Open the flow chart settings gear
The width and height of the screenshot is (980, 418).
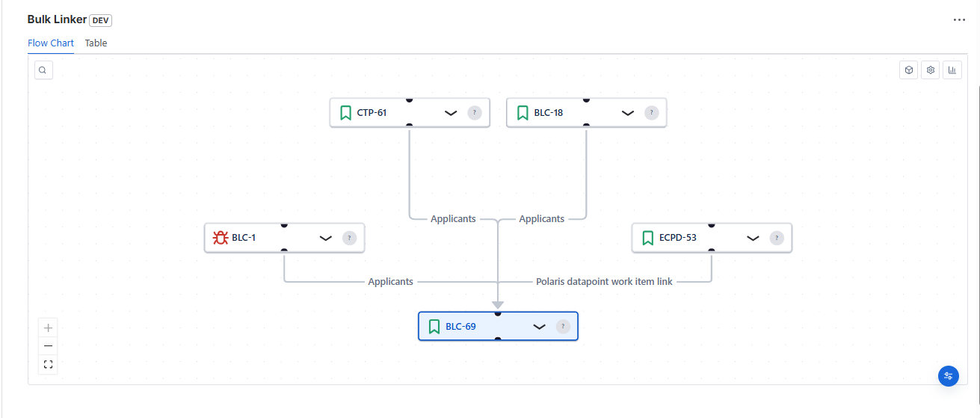(931, 70)
